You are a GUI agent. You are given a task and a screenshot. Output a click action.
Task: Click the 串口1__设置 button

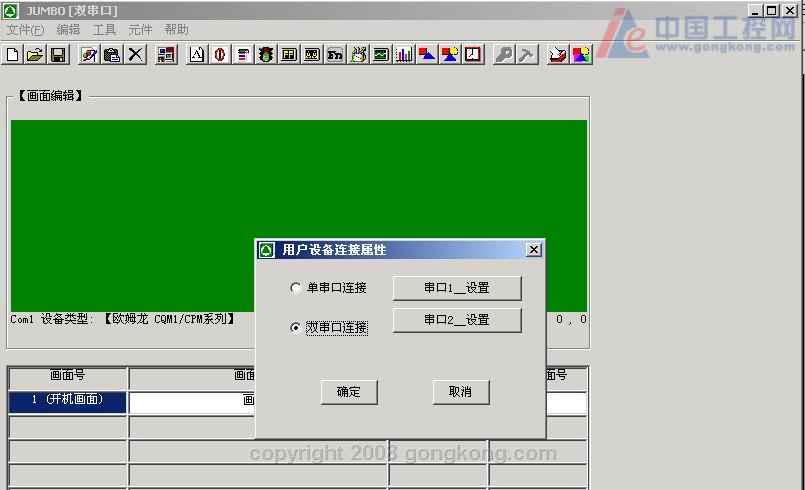tap(456, 288)
